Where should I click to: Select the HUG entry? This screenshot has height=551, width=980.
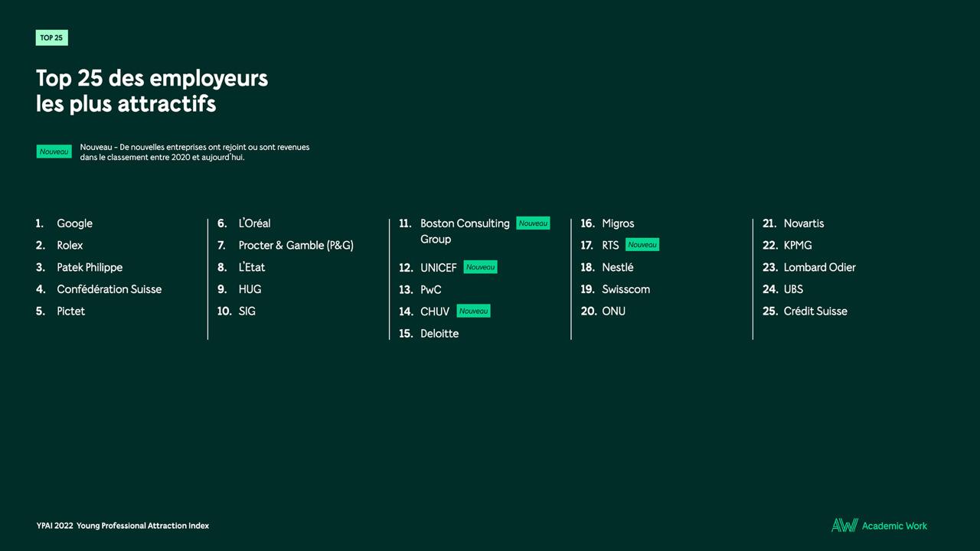250,289
